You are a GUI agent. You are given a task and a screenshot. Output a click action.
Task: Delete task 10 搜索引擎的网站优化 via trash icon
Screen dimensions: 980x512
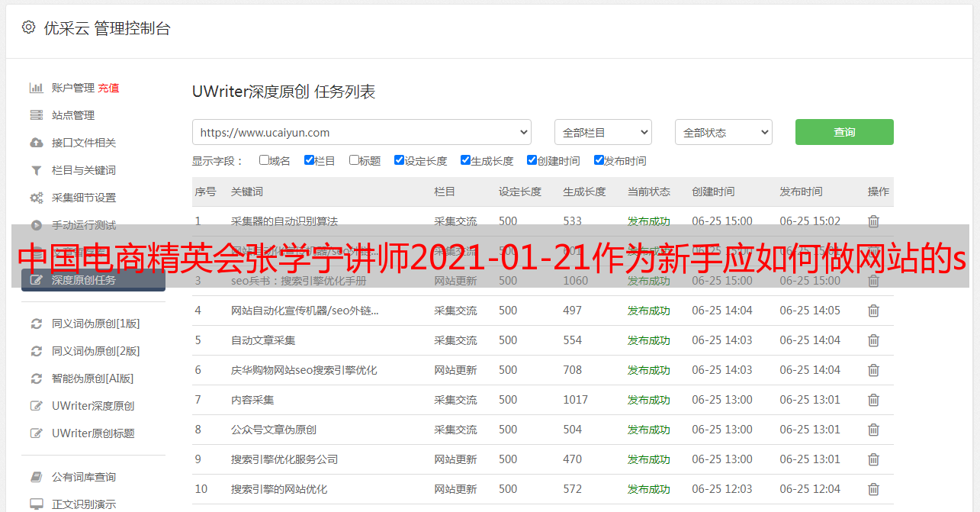tap(873, 489)
